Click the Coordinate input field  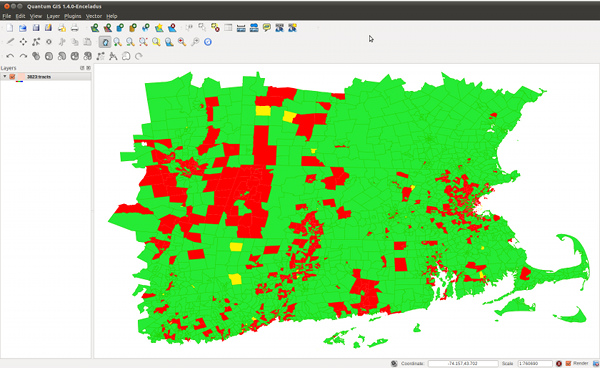[463, 363]
